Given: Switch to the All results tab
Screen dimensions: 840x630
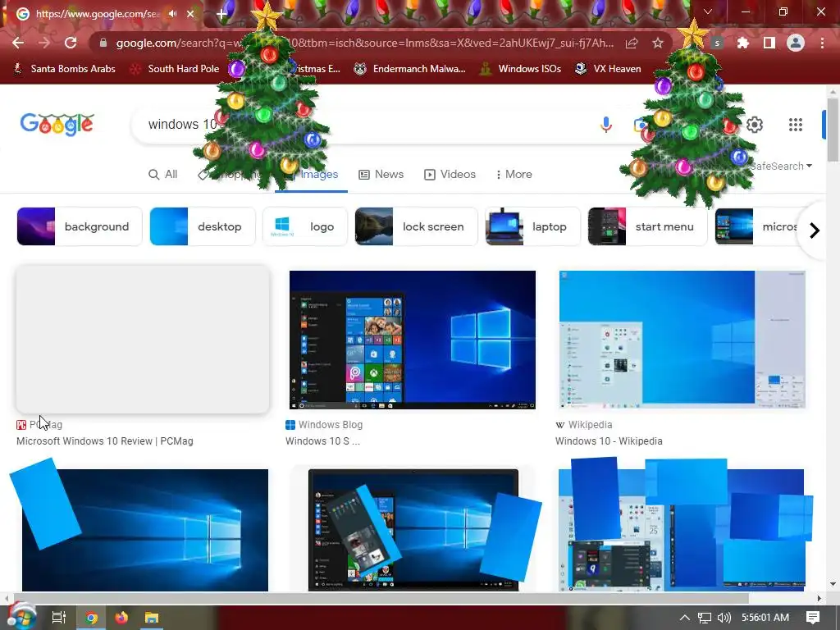Looking at the screenshot, I should [163, 174].
